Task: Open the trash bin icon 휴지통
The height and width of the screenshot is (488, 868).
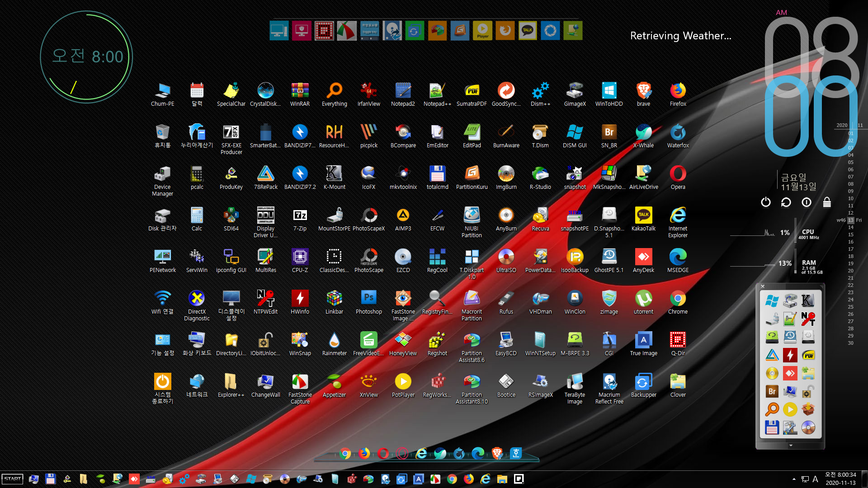Action: tap(162, 136)
